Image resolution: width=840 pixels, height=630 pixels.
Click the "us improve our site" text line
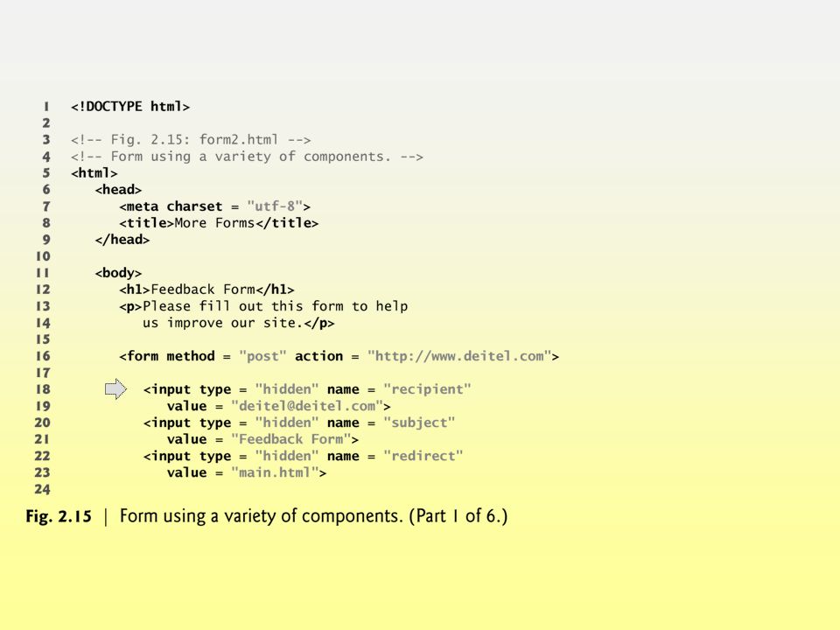coord(238,323)
